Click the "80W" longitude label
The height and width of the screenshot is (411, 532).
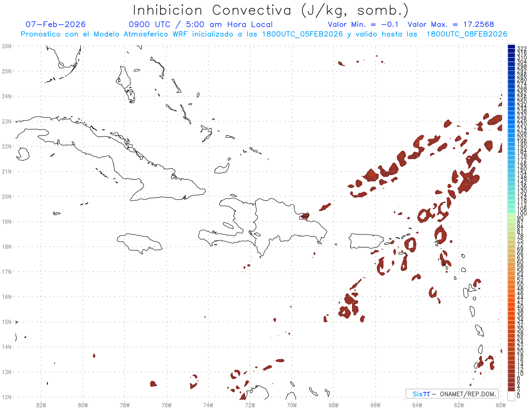pyautogui.click(x=83, y=405)
